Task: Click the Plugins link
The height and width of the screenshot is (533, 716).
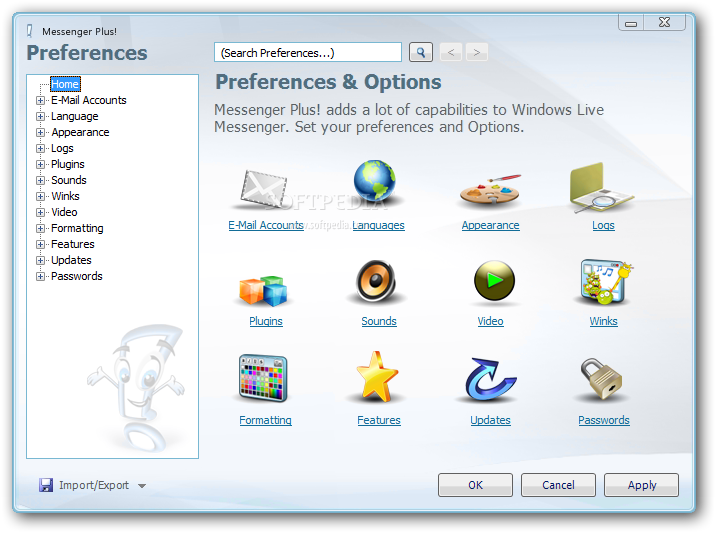Action: click(266, 321)
